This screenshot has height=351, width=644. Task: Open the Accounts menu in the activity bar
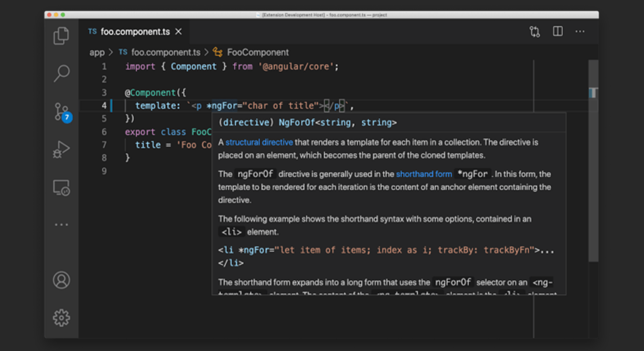point(61,280)
